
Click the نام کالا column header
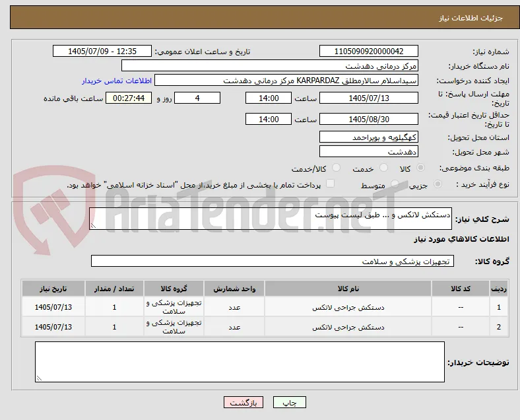pyautogui.click(x=348, y=289)
